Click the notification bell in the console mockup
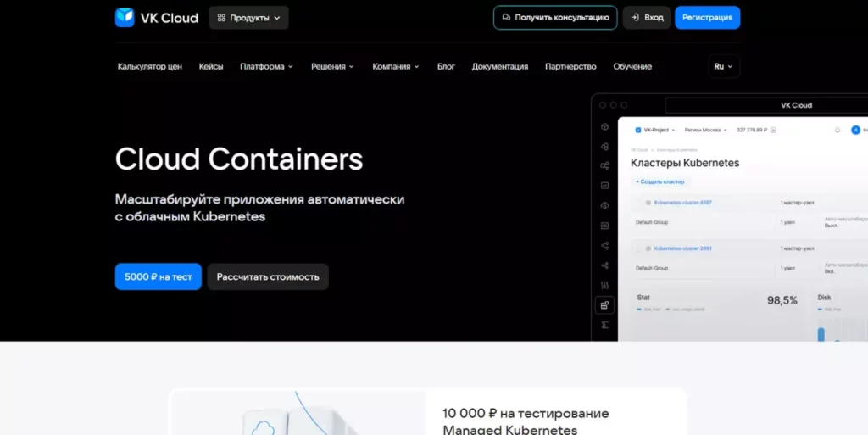The width and height of the screenshot is (868, 435). click(x=837, y=130)
